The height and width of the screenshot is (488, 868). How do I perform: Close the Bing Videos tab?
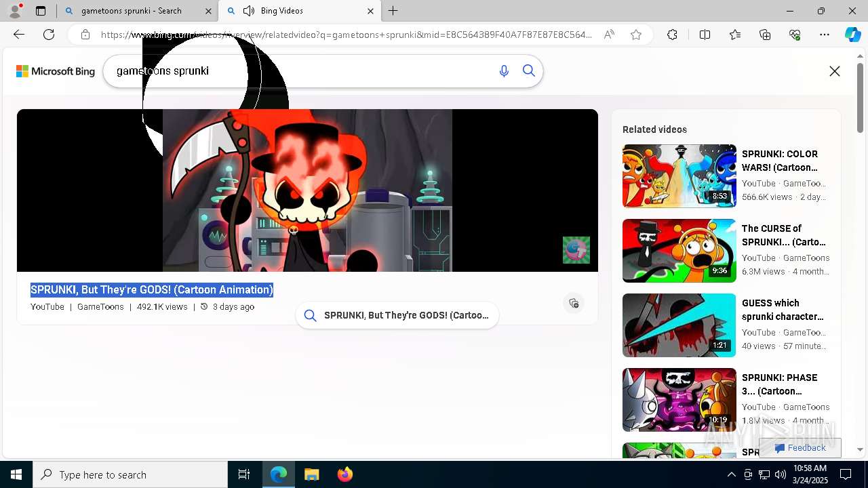pos(370,11)
